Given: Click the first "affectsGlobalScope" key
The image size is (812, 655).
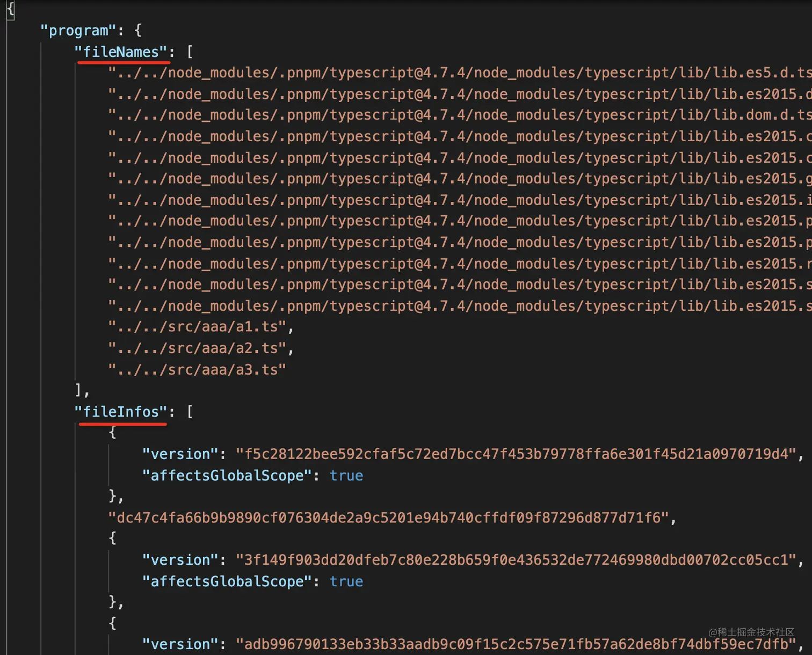Looking at the screenshot, I should click(227, 476).
